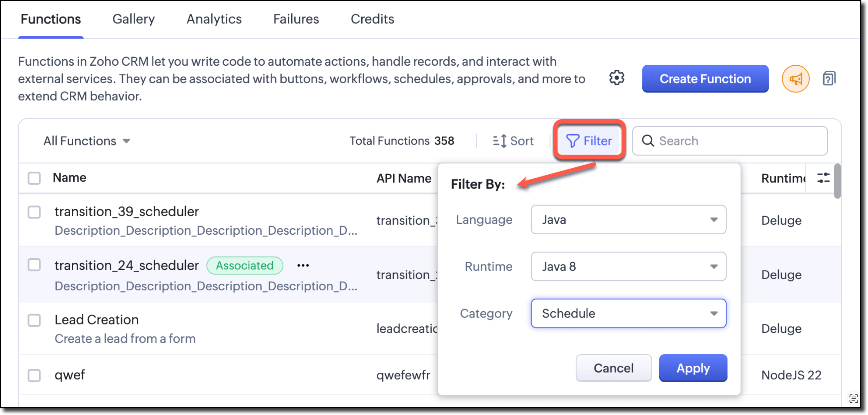Apply the selected filters

click(x=693, y=368)
